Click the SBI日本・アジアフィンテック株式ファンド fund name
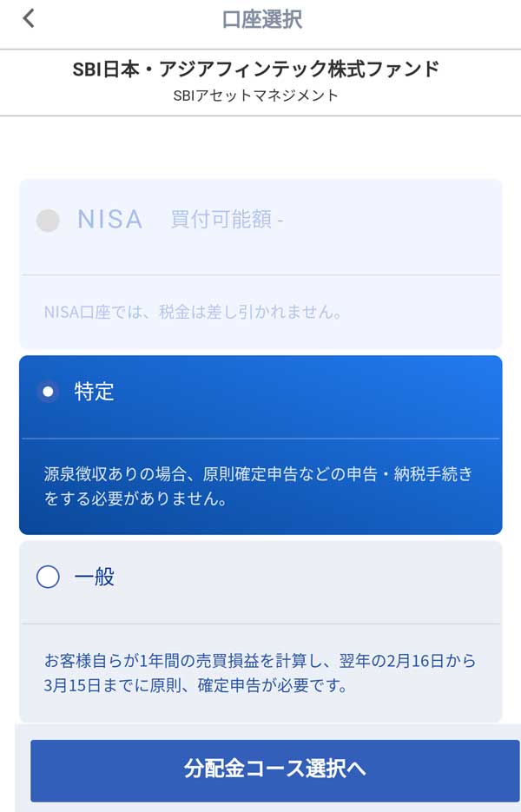This screenshot has height=812, width=521. pos(256,69)
